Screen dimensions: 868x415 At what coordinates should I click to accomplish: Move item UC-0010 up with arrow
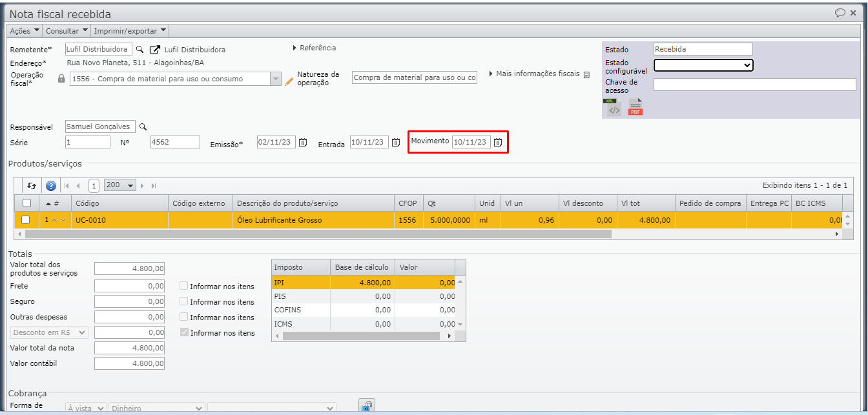coord(55,220)
